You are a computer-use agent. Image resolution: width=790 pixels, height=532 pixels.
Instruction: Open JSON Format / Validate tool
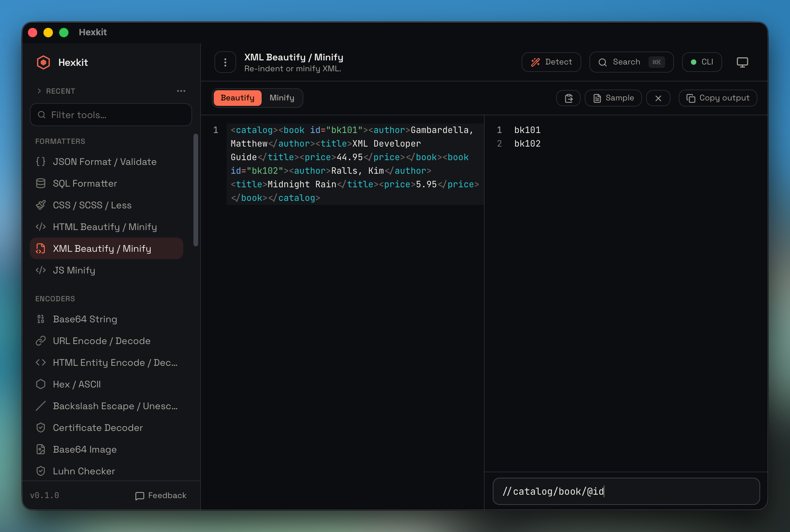pos(107,162)
